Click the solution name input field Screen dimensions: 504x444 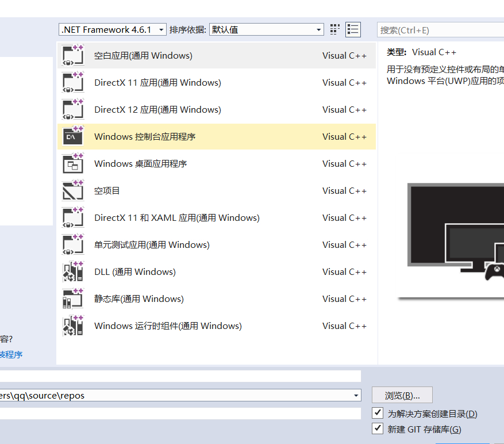coord(180,414)
